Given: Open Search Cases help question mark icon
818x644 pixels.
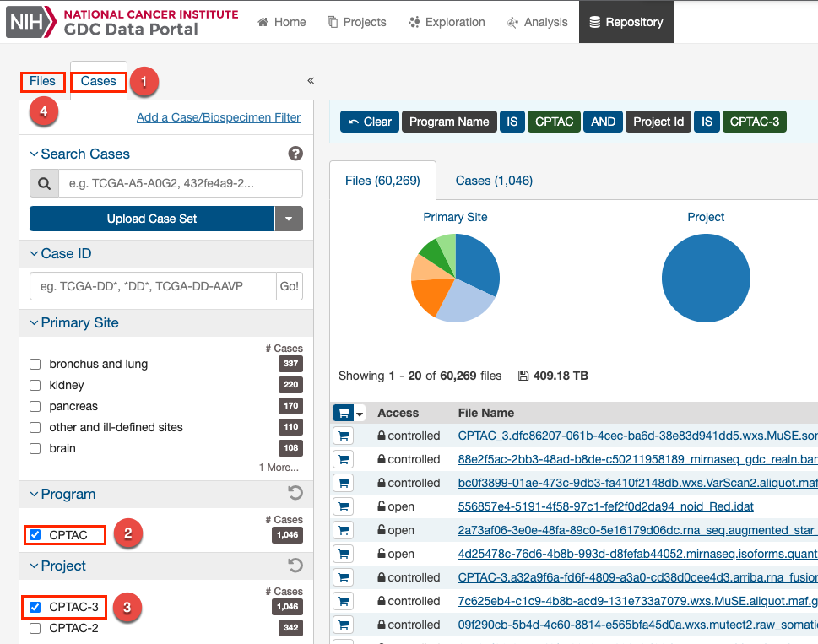Looking at the screenshot, I should click(x=295, y=154).
